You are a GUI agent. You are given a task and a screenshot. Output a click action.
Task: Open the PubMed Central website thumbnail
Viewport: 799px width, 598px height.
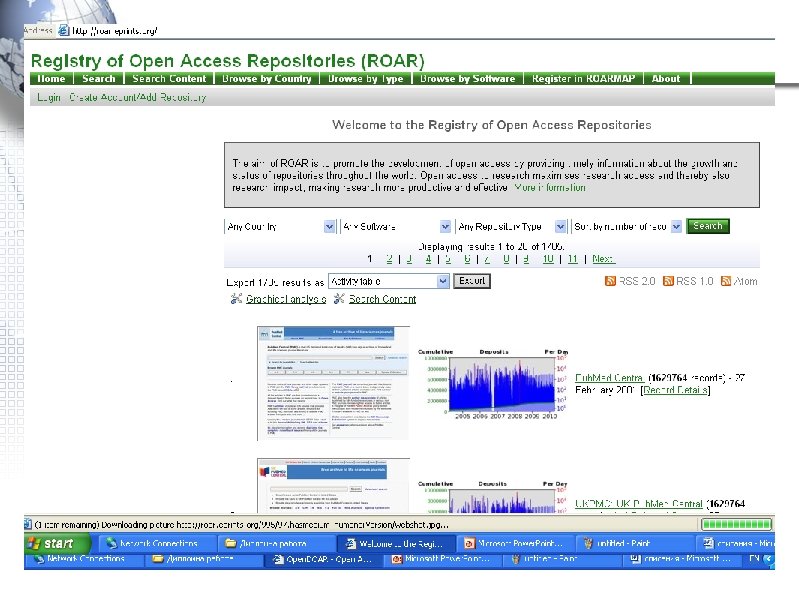point(333,383)
